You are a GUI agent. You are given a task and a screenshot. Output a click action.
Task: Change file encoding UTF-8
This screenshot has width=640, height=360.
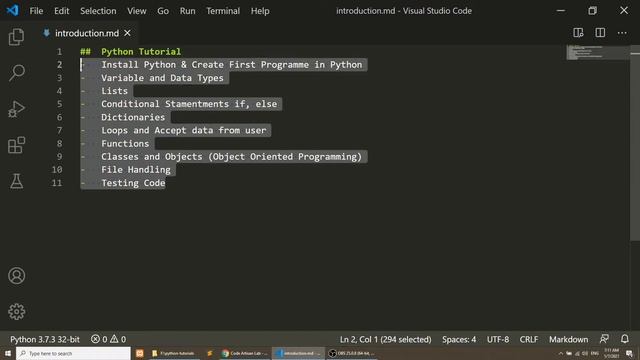(498, 339)
